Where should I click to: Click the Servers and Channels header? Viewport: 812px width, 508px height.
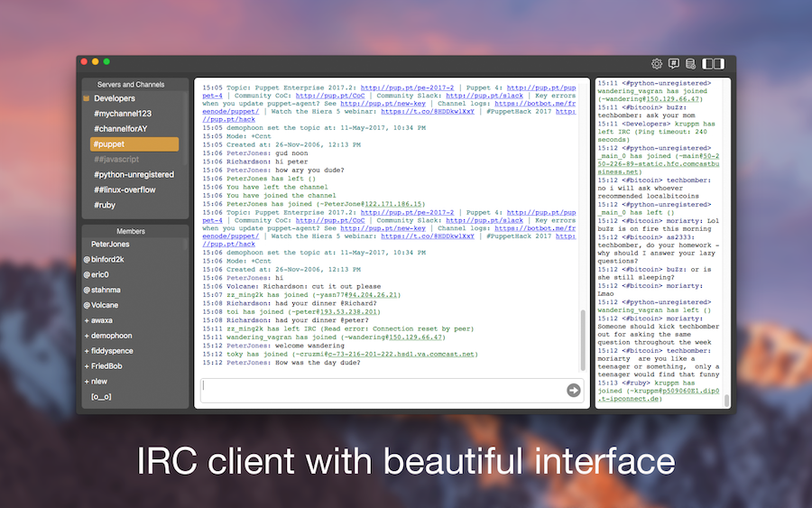coord(131,85)
